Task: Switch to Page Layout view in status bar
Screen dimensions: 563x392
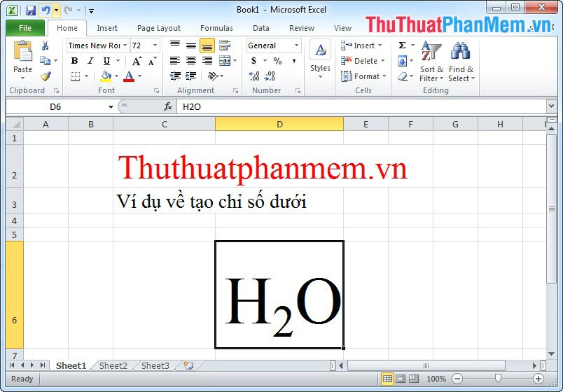Action: coord(401,379)
